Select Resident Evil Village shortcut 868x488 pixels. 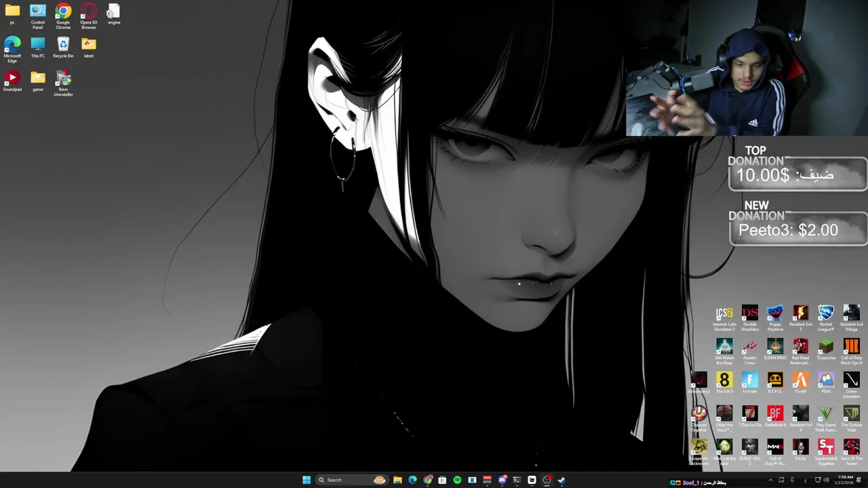tap(851, 319)
